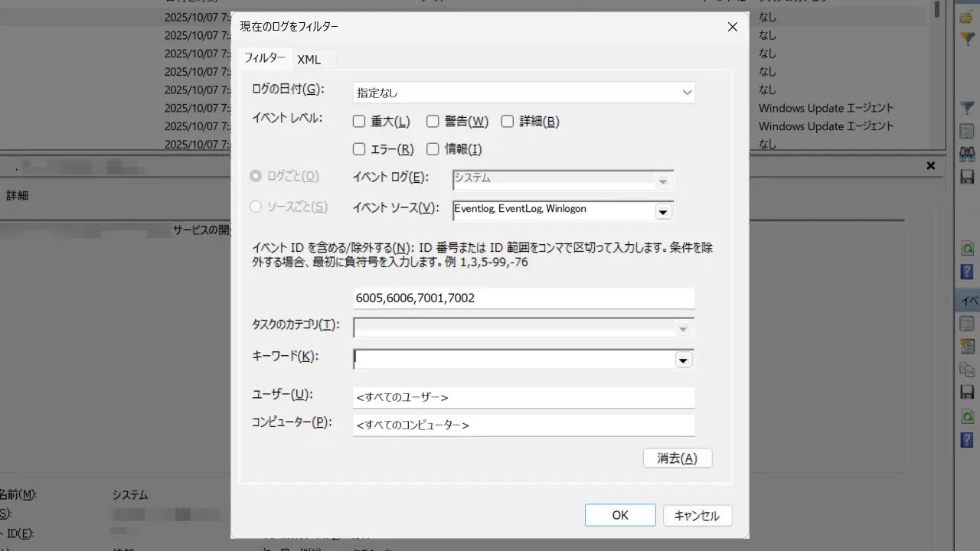Open the ログの日付 dropdown
The height and width of the screenshot is (551, 980).
pos(524,93)
